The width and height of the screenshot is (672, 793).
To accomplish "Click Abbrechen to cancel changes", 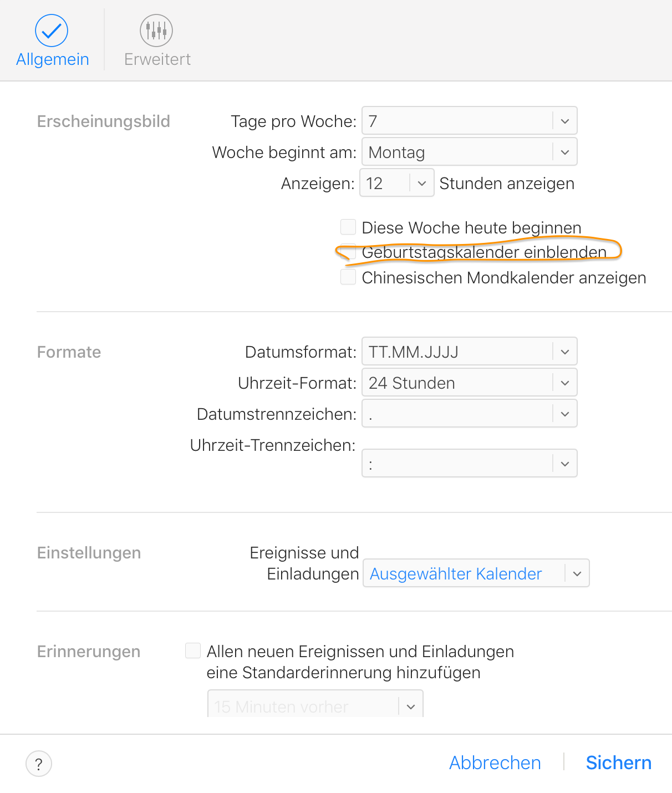I will [495, 763].
